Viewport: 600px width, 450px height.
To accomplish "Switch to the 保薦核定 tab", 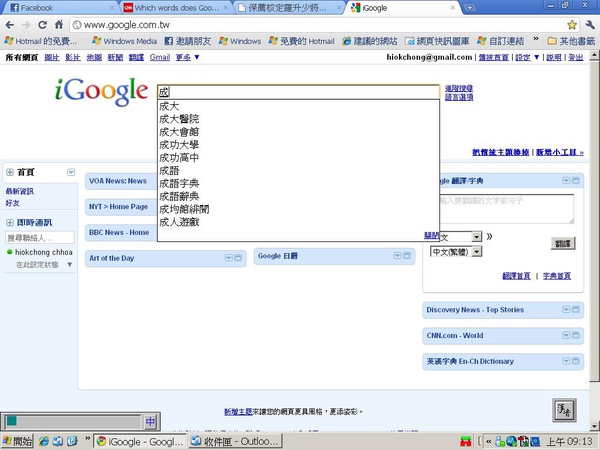I will tap(287, 8).
